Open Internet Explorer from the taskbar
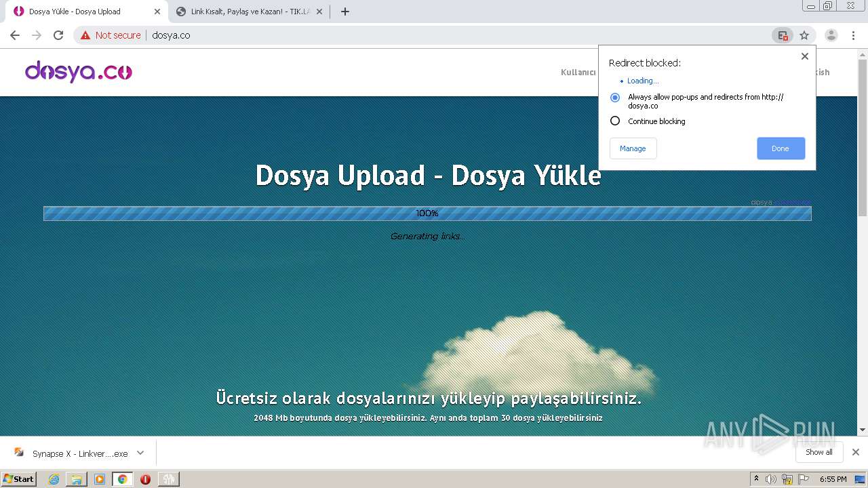 (x=54, y=479)
